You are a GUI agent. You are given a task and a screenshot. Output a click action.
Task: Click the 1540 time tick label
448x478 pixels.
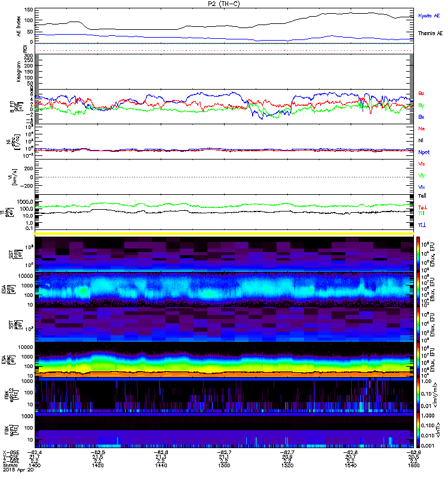[351, 465]
